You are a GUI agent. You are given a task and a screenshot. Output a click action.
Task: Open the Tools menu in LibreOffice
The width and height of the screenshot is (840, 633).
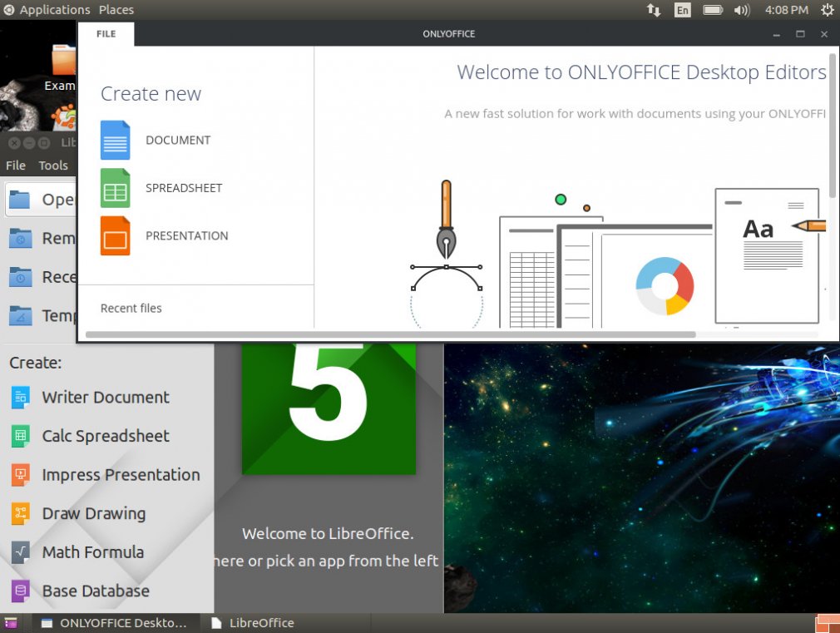coord(53,166)
